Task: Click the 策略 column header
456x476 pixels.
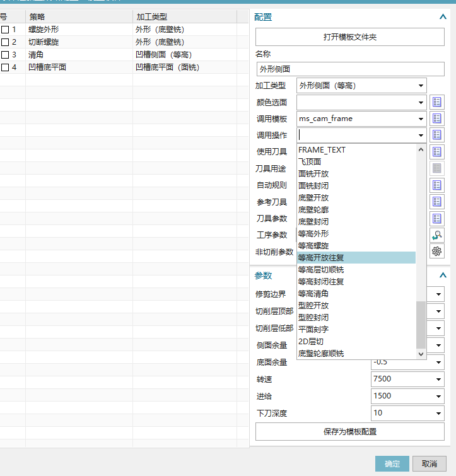Action: click(x=79, y=16)
